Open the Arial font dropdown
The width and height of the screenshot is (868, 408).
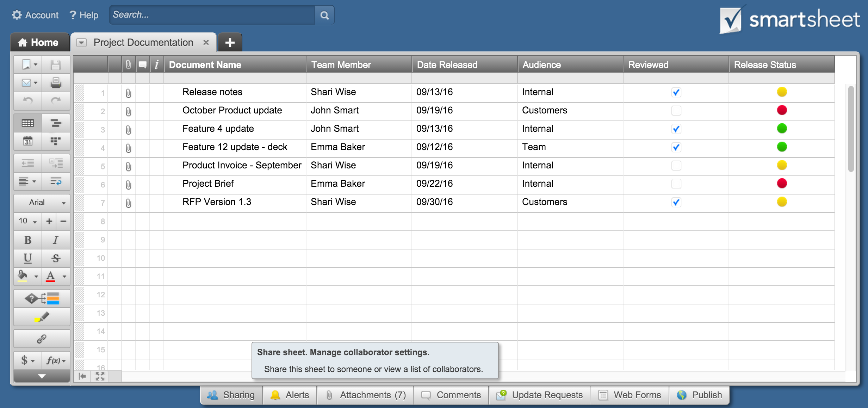tap(42, 203)
